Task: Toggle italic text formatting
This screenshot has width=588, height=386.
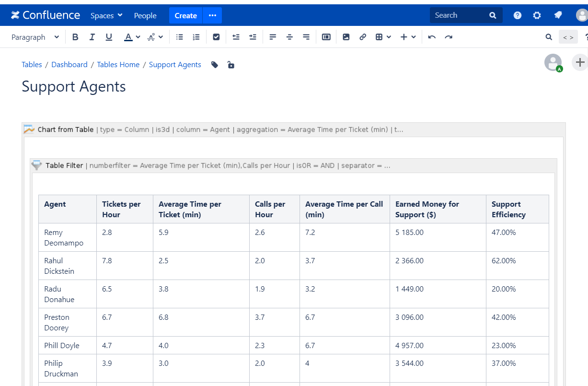Action: pos(92,37)
